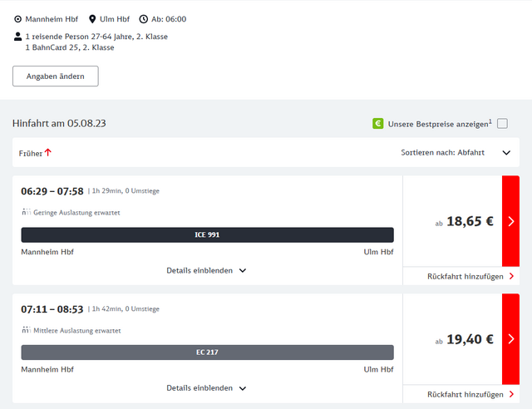Image resolution: width=532 pixels, height=409 pixels.
Task: Click Mannheim Hbf under the EC 217 bar
Action: [x=47, y=369]
